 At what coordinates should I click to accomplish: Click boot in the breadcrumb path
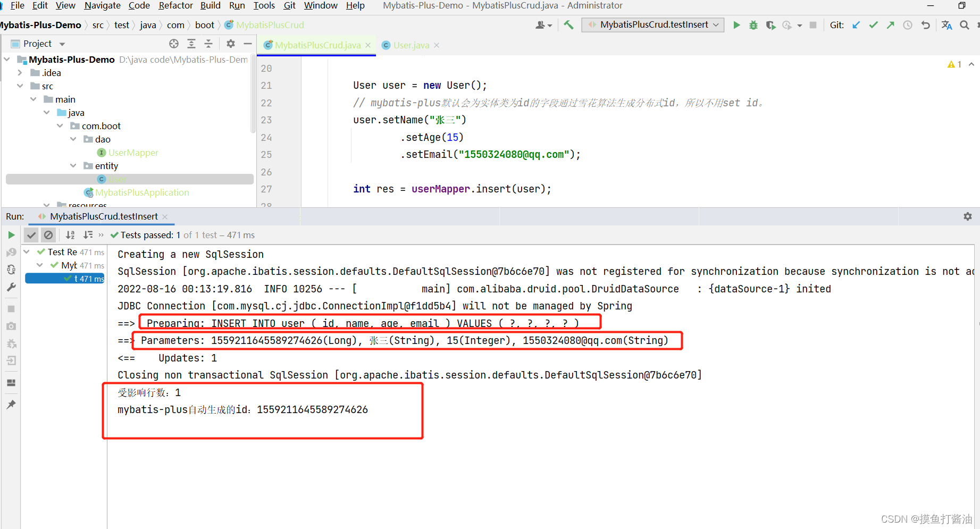coord(204,25)
